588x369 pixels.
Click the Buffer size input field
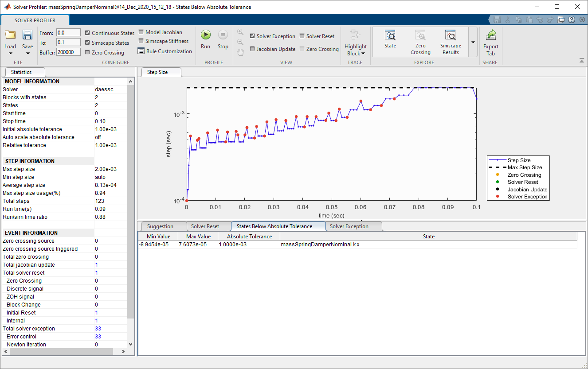click(68, 52)
